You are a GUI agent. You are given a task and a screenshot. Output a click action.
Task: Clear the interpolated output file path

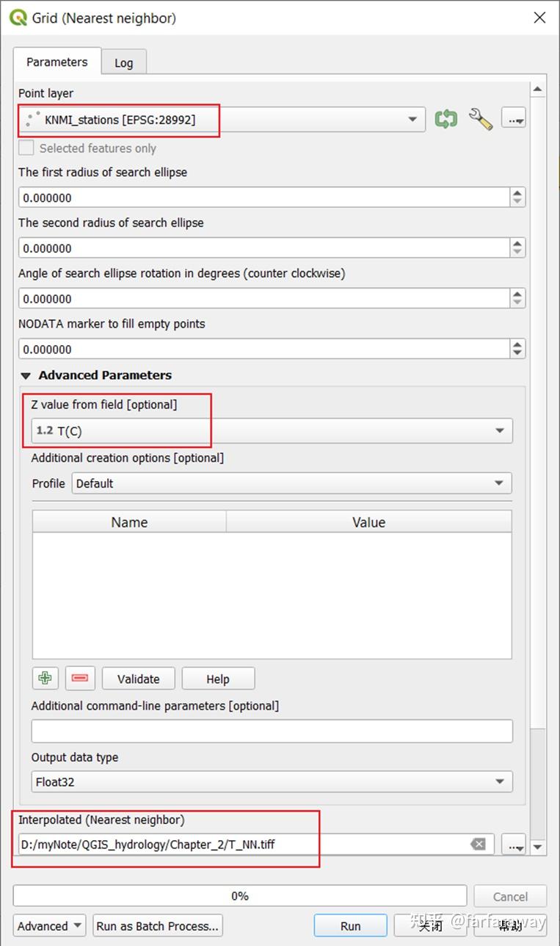(x=479, y=845)
